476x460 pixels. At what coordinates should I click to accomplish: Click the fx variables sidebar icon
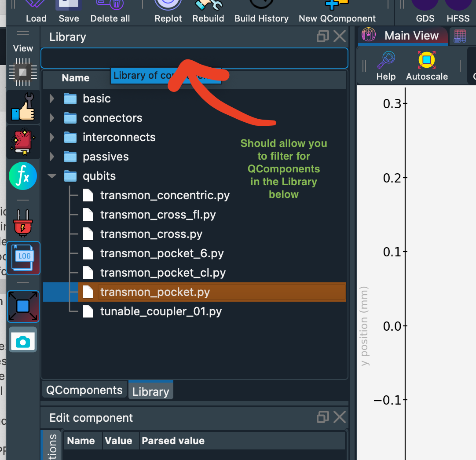(x=23, y=176)
